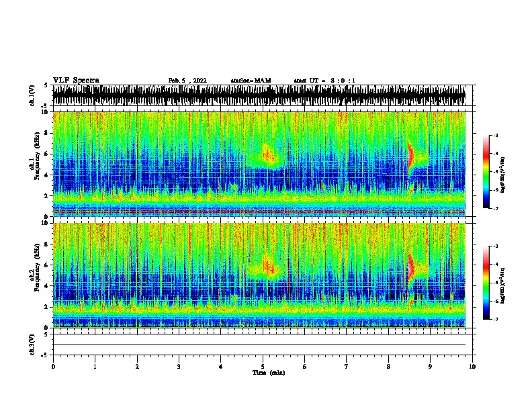Screen dimensions: 532x411
Task: Click time axis tick label "5"
Action: coord(263,367)
